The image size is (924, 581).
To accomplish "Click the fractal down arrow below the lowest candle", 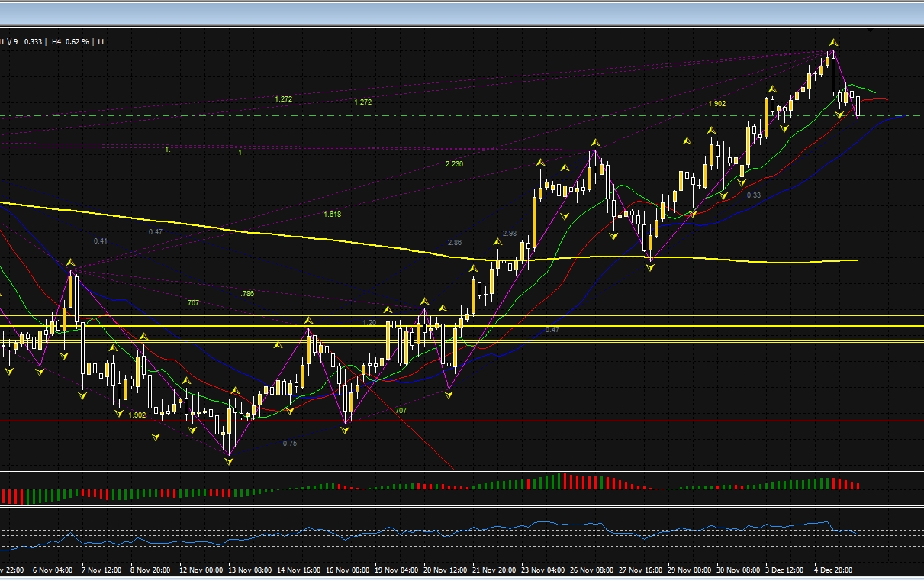I will (230, 460).
